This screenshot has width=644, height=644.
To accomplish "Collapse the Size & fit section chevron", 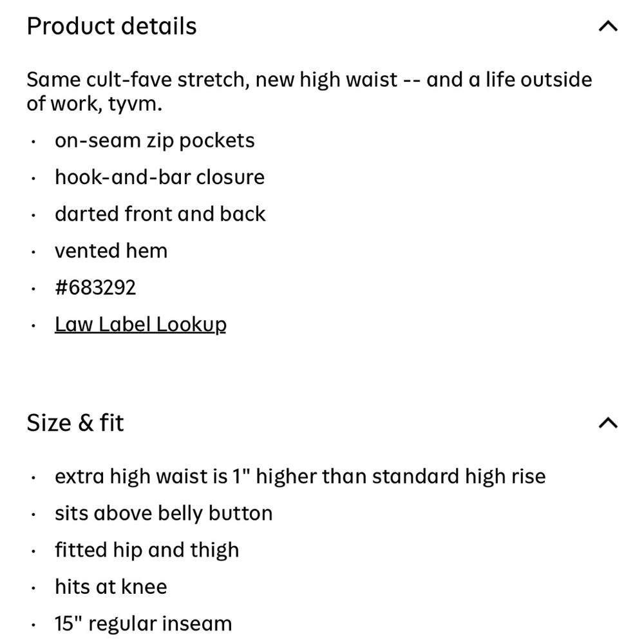I will 609,422.
